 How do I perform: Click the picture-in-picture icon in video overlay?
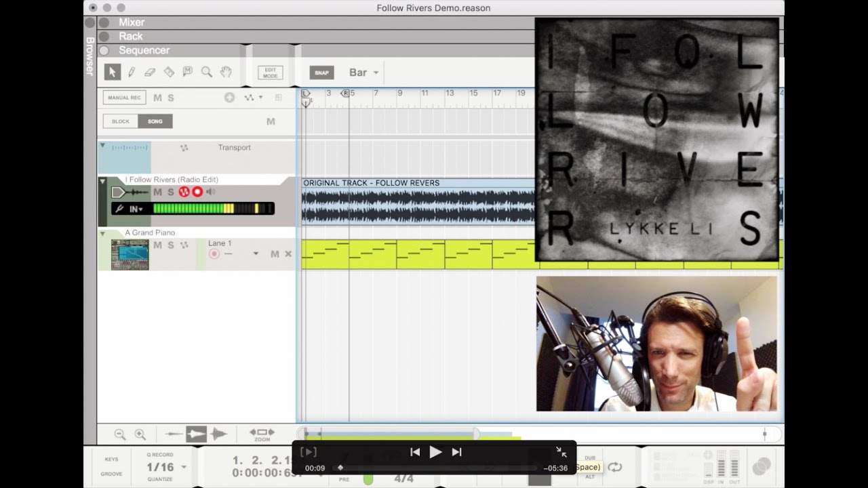click(308, 452)
